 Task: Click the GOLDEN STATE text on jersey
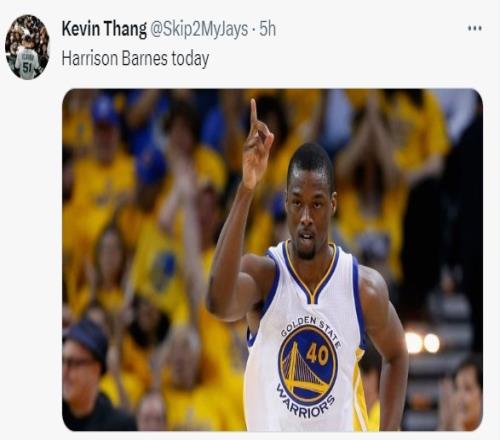pyautogui.click(x=311, y=329)
